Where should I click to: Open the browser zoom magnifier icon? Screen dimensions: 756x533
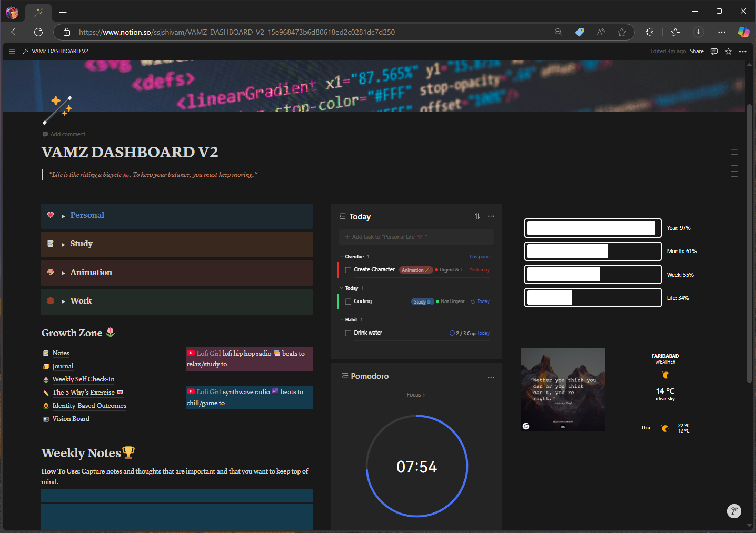[559, 32]
